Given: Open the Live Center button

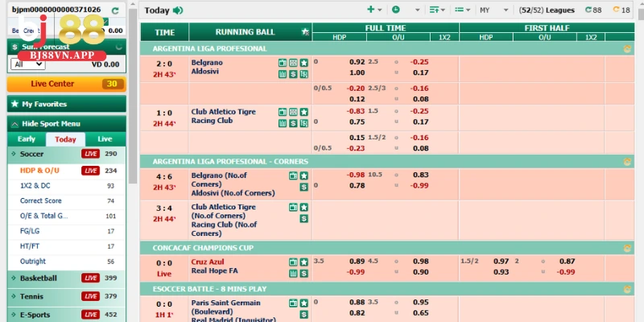Looking at the screenshot, I should pyautogui.click(x=67, y=84).
